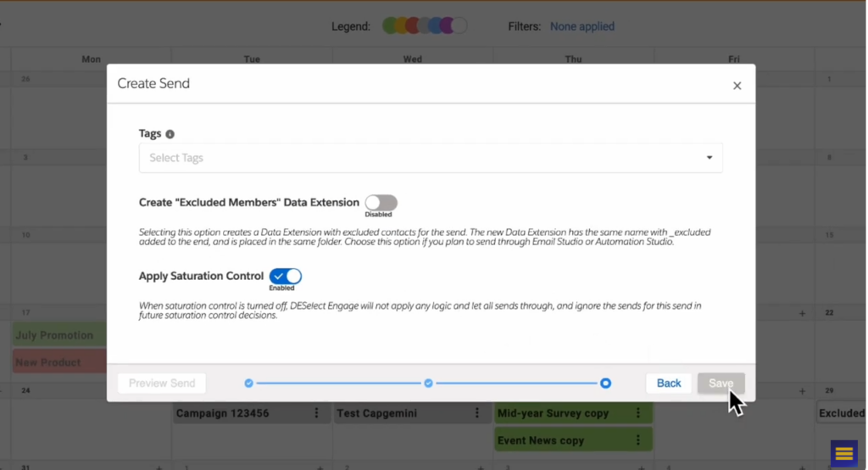
Task: Click the Save button
Action: click(721, 383)
